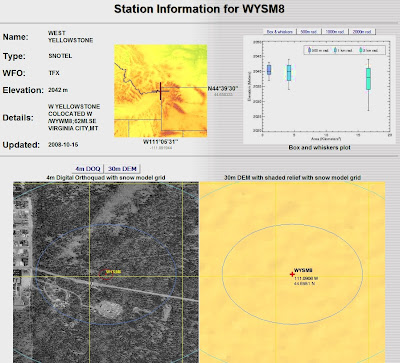Switch to the 4m DOQ view

tap(87, 169)
